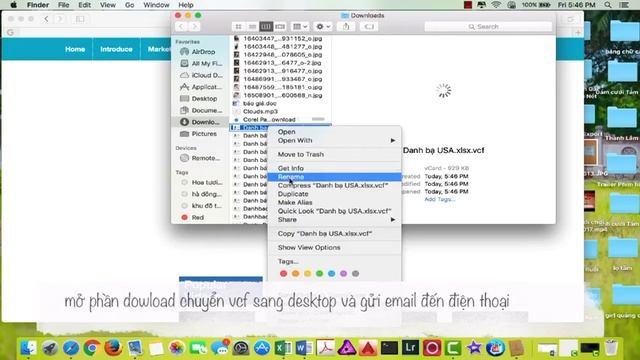Expand the Open With submenu
Viewport: 640px width, 360px height.
[x=334, y=140]
